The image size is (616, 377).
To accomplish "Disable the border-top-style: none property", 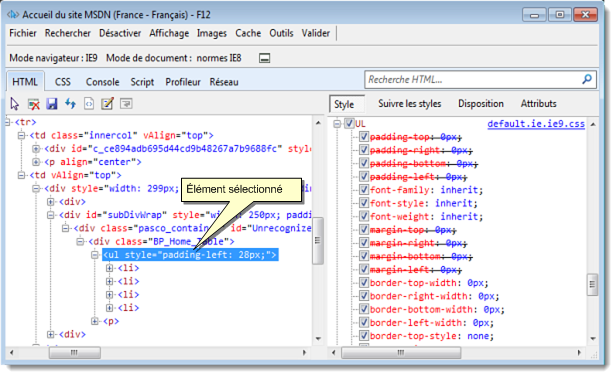I will click(x=364, y=336).
